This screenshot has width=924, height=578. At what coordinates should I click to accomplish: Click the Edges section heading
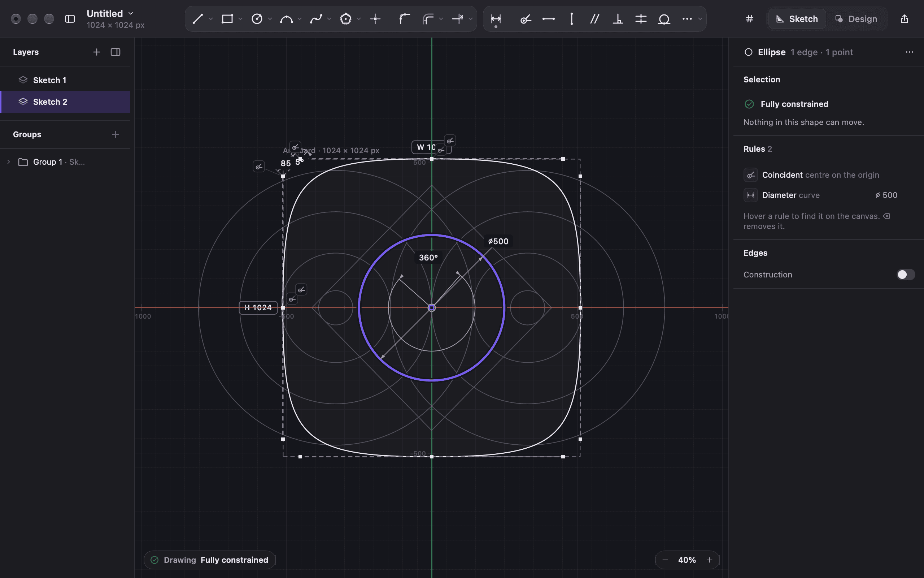click(x=755, y=253)
